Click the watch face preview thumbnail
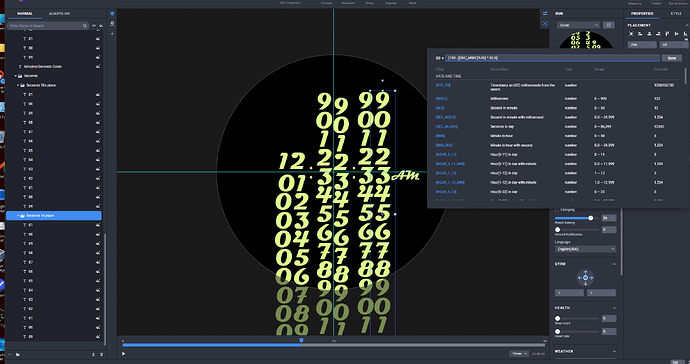The height and width of the screenshot is (364, 690). [x=585, y=40]
